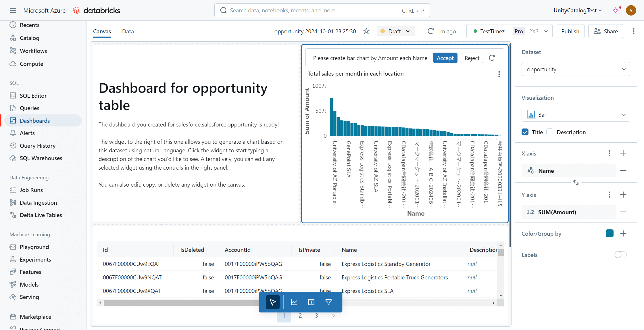Open SQL Editor in the sidebar
Image resolution: width=644 pixels, height=330 pixels.
pos(33,96)
